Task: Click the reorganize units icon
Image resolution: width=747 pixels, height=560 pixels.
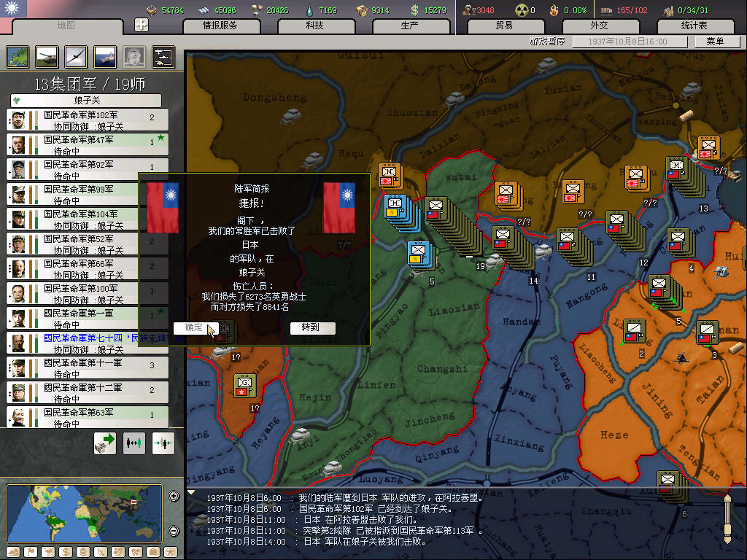Action: [133, 443]
